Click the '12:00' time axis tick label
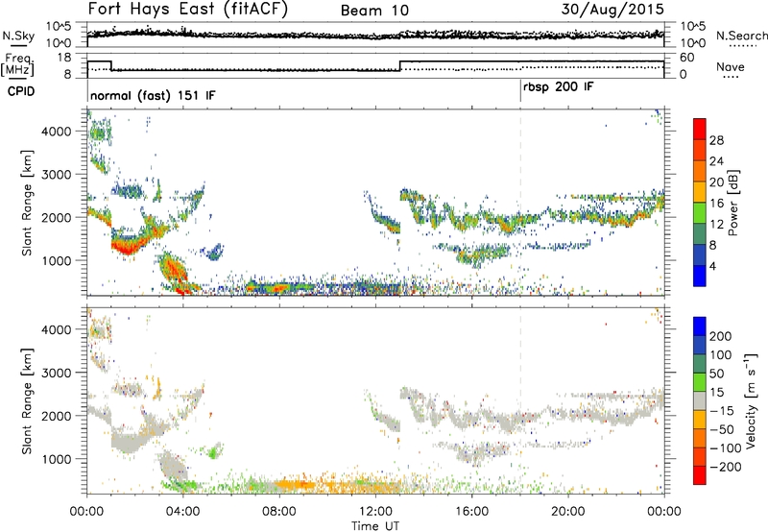 click(x=375, y=512)
